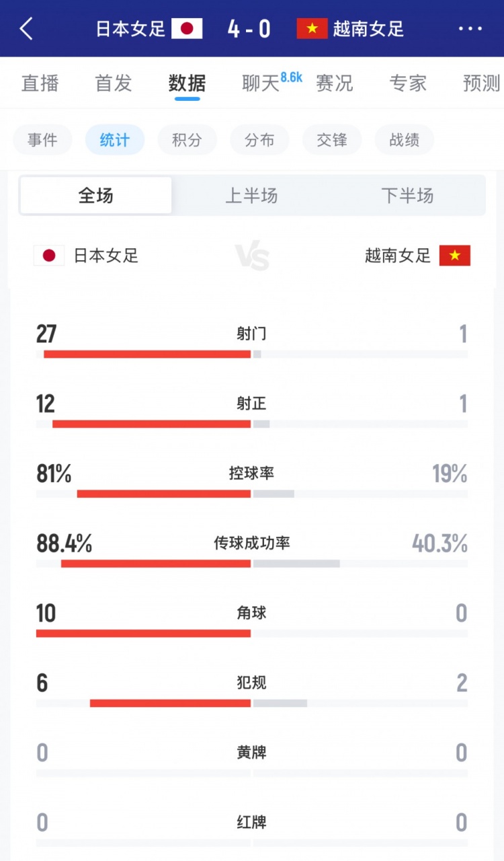Click the possession rate progress bar
This screenshot has width=504, height=861.
point(252,494)
